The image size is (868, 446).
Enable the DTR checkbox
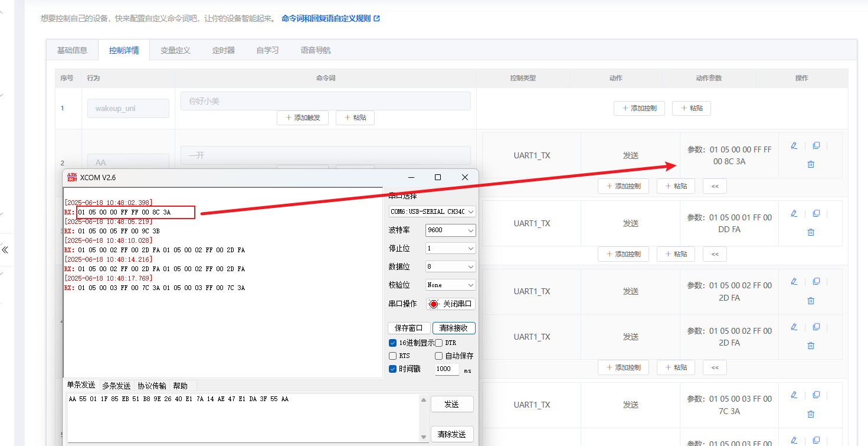coord(438,342)
